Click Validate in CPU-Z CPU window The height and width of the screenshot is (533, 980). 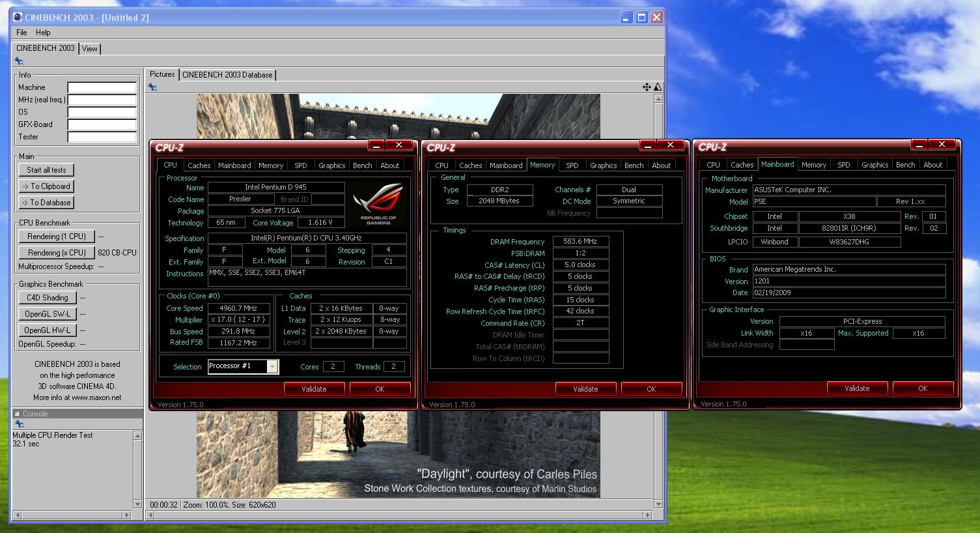click(x=314, y=389)
